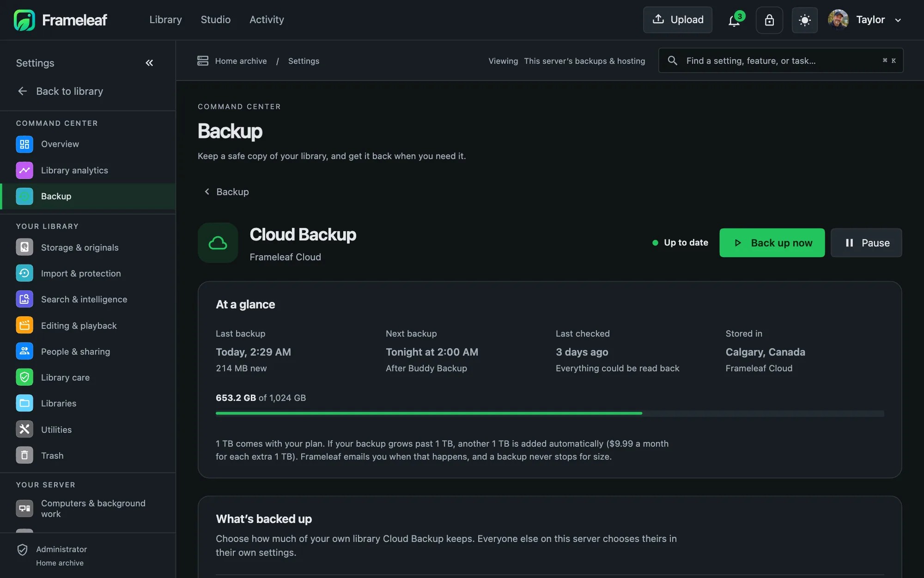Switch to the Studio tab
The width and height of the screenshot is (924, 578).
tap(215, 20)
